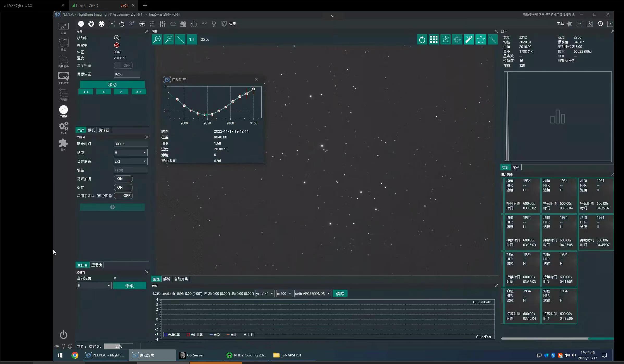This screenshot has width=624, height=364.
Task: Open the 星图 sky atlas sidebar icon
Action: (63, 44)
